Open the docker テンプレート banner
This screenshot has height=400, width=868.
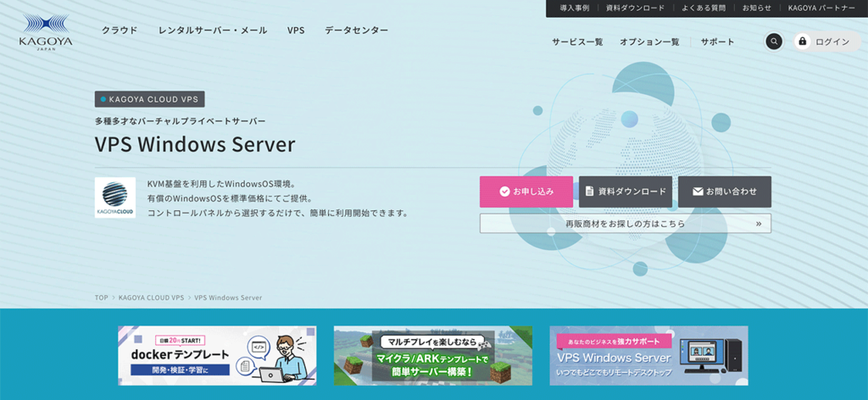217,355
